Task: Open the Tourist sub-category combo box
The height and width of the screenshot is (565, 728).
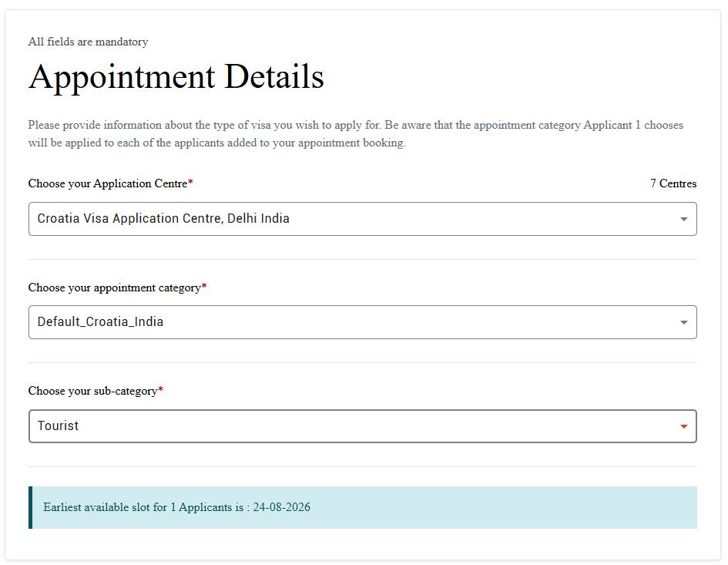Action: (x=363, y=426)
